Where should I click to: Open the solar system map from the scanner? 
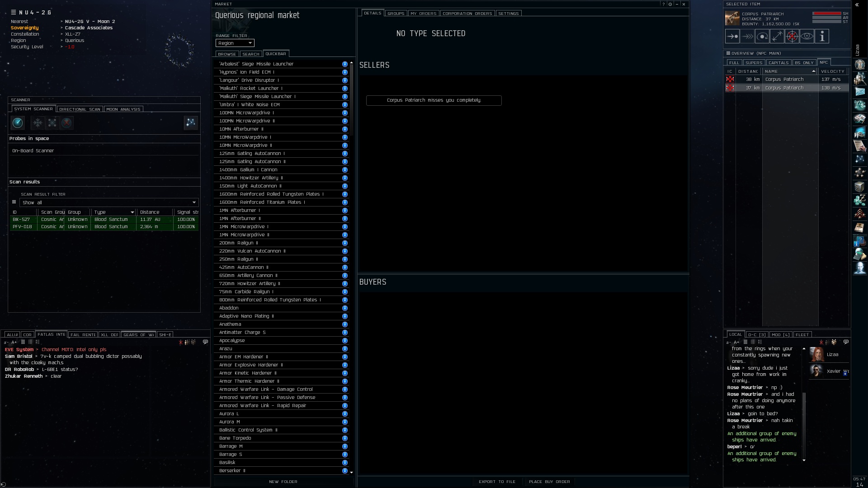tap(191, 122)
